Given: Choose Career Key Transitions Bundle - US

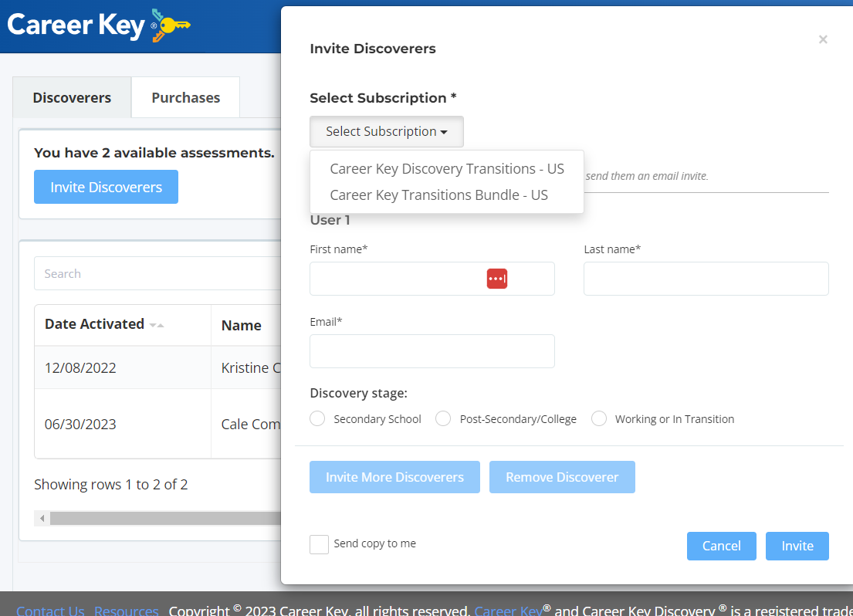Looking at the screenshot, I should click(438, 195).
